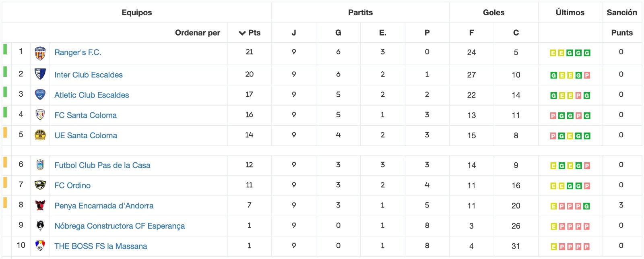
Task: Open Nóbrega Constructora CF Esperança link
Action: click(x=120, y=226)
